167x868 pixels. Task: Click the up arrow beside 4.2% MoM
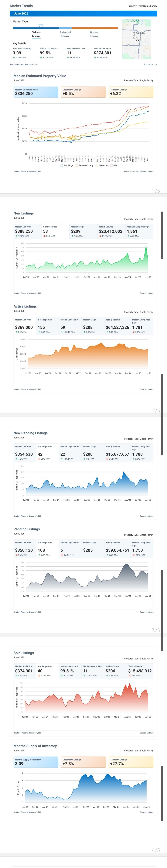coord(16,459)
